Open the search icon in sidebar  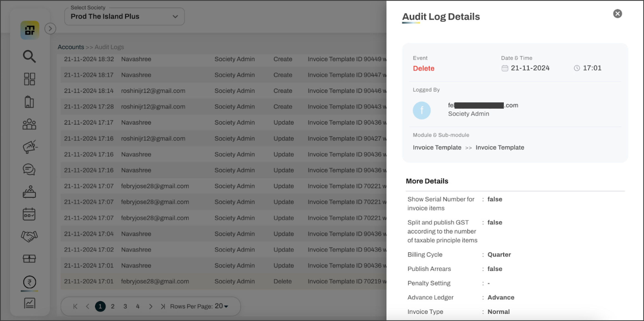[x=29, y=56]
